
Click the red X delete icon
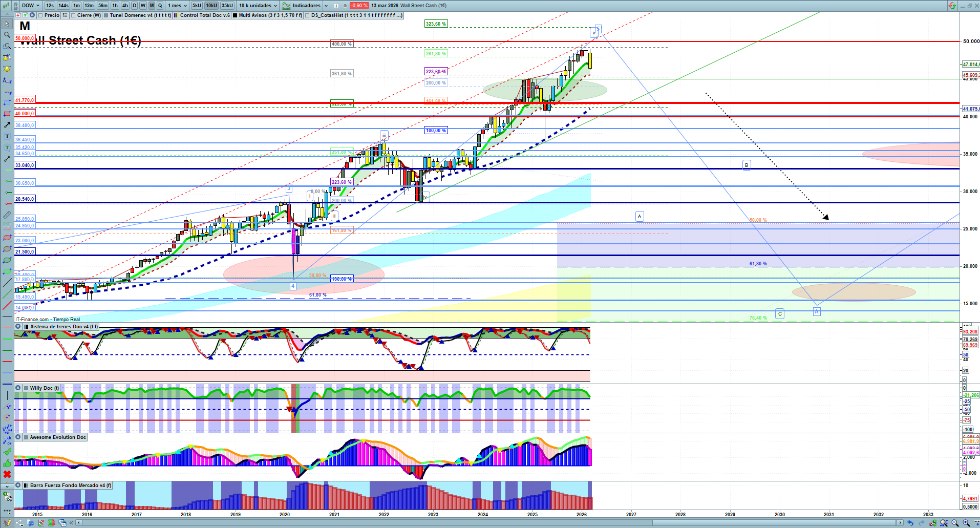click(7, 474)
